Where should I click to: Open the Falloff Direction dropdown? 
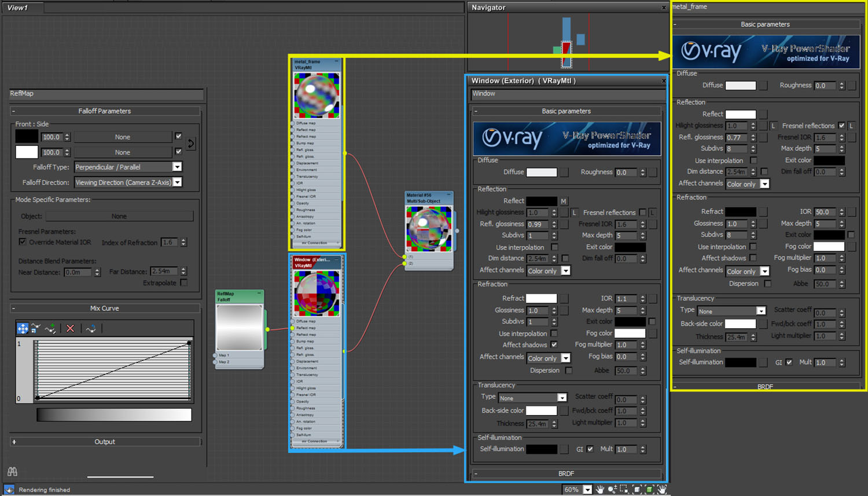tap(177, 182)
